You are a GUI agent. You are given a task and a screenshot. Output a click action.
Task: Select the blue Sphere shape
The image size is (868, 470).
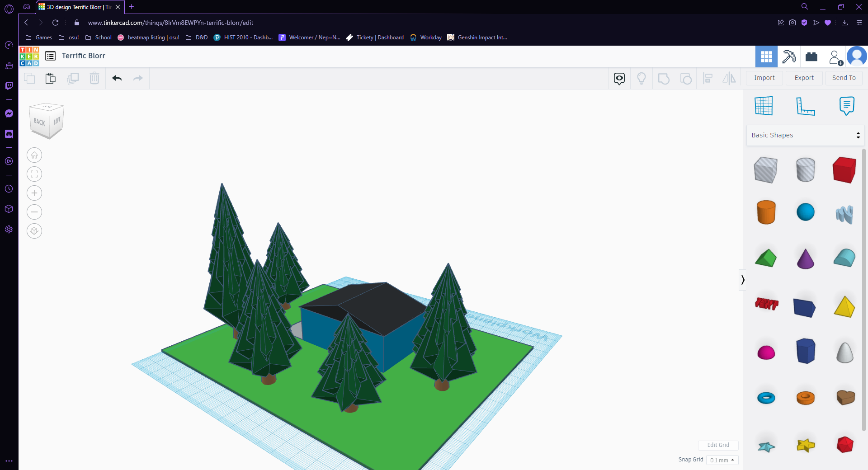(805, 212)
